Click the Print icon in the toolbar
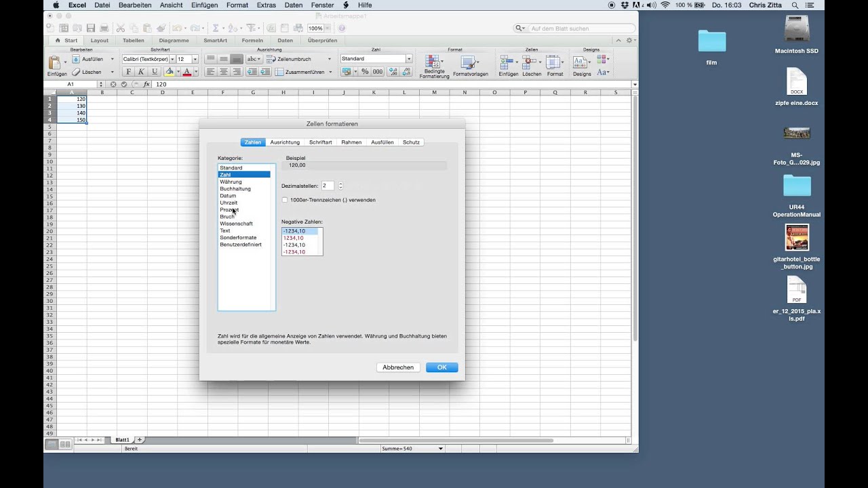This screenshot has height=488, width=868. [x=104, y=28]
